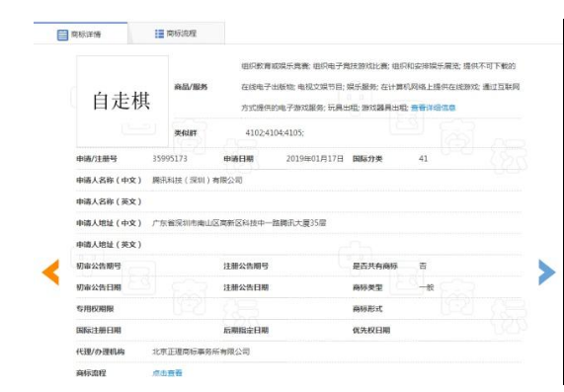Click the 商品/服务 label
Viewport: 564px width, 392px height.
click(x=191, y=87)
